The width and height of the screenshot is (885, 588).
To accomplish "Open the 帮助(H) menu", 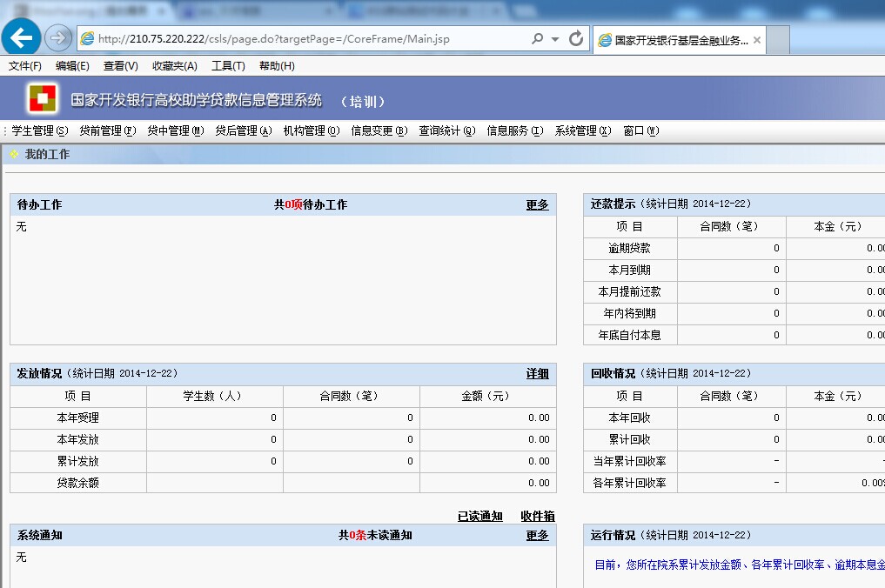I will (x=277, y=66).
